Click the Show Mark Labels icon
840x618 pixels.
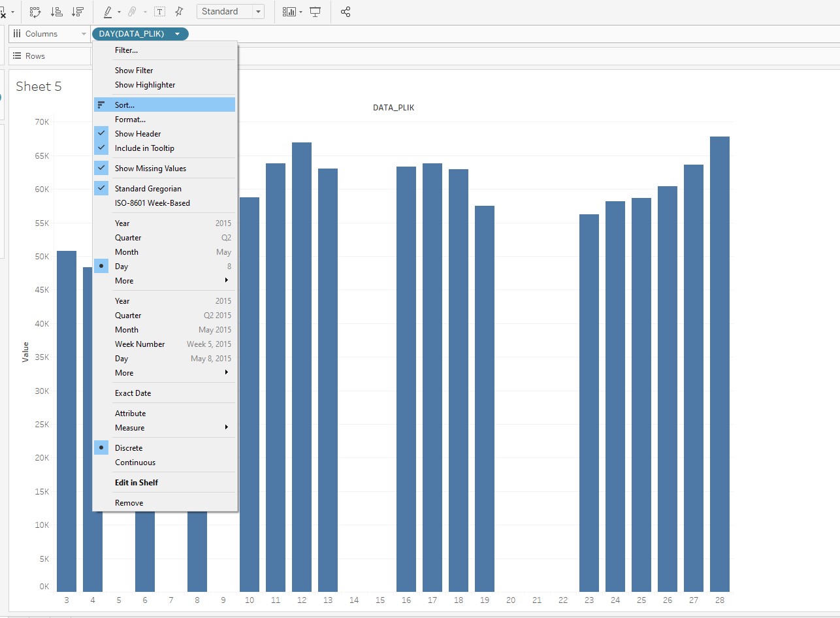[159, 12]
